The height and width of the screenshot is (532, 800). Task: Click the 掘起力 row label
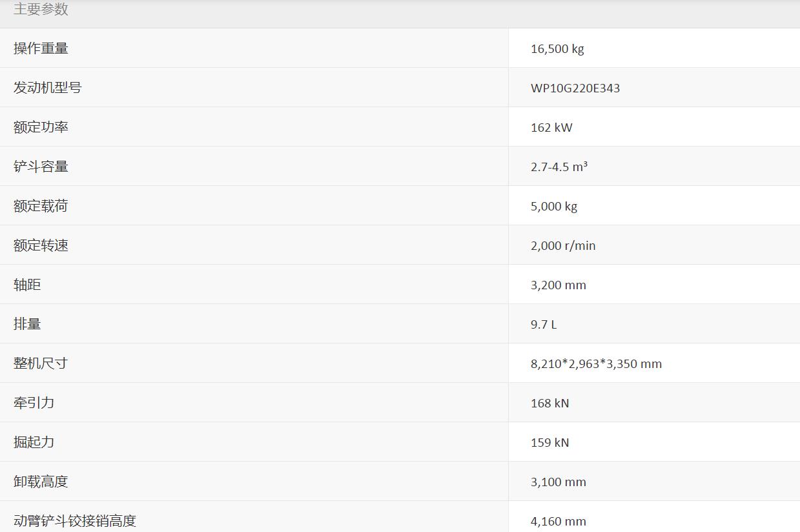pyautogui.click(x=34, y=442)
